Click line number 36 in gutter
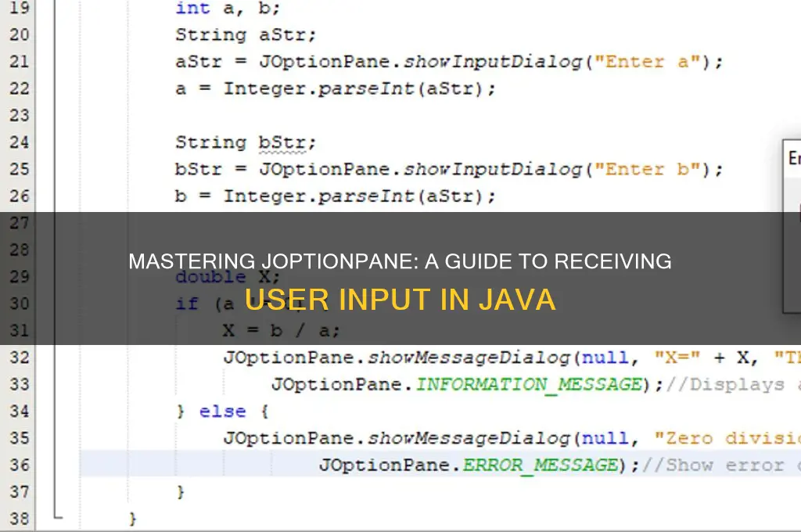801x532 pixels. point(20,465)
